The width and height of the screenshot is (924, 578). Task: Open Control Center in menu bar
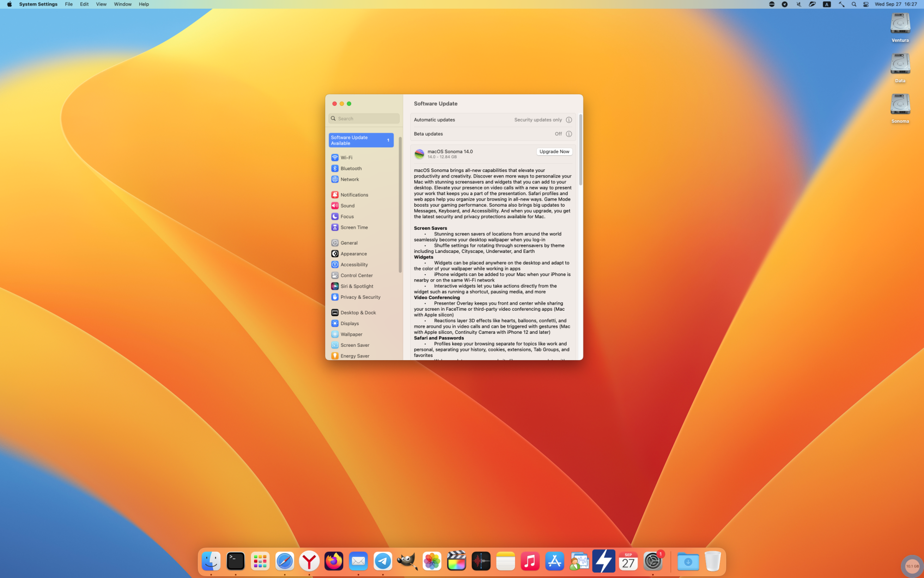pyautogui.click(x=866, y=4)
